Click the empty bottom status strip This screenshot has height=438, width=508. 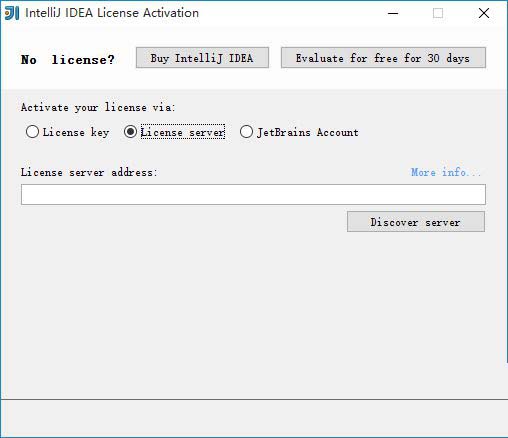254,418
